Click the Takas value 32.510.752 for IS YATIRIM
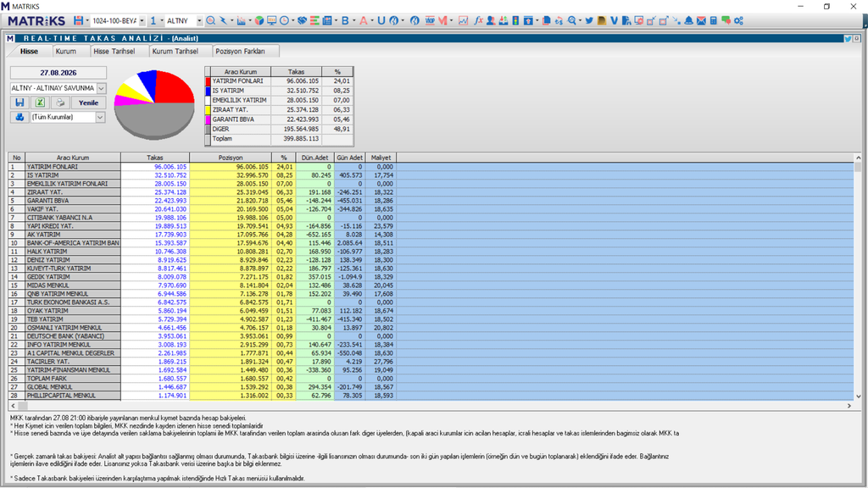Viewport: 868px width, 488px height. click(x=170, y=175)
